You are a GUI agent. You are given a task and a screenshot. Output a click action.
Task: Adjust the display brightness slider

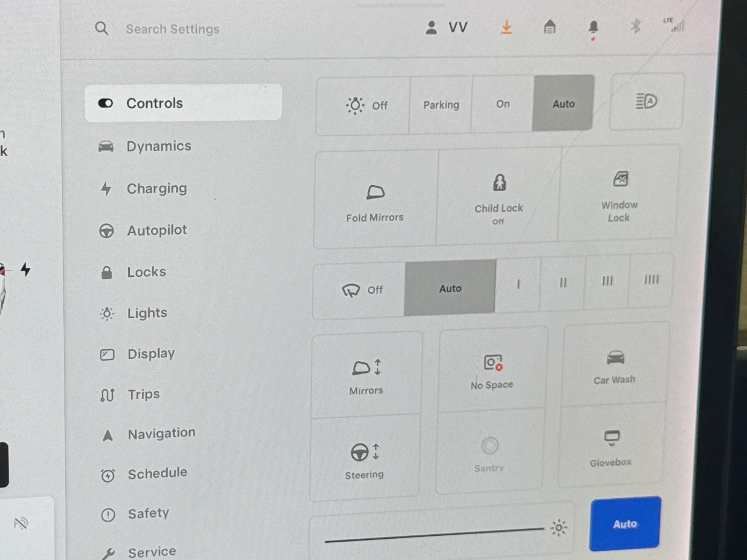434,535
